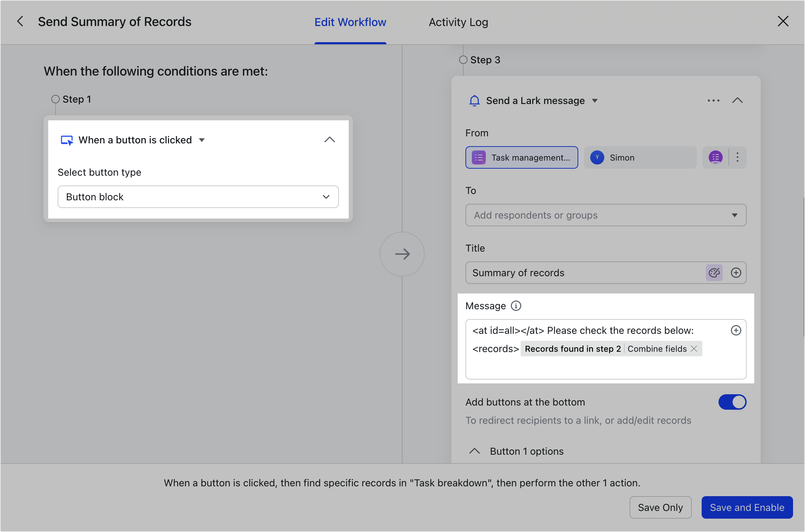Switch to the Activity Log tab

coord(458,22)
